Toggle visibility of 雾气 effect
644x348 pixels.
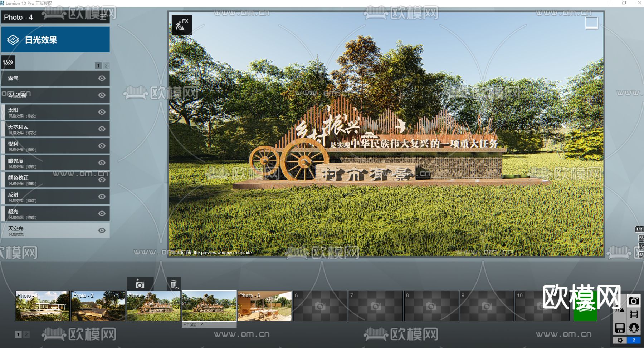click(102, 78)
